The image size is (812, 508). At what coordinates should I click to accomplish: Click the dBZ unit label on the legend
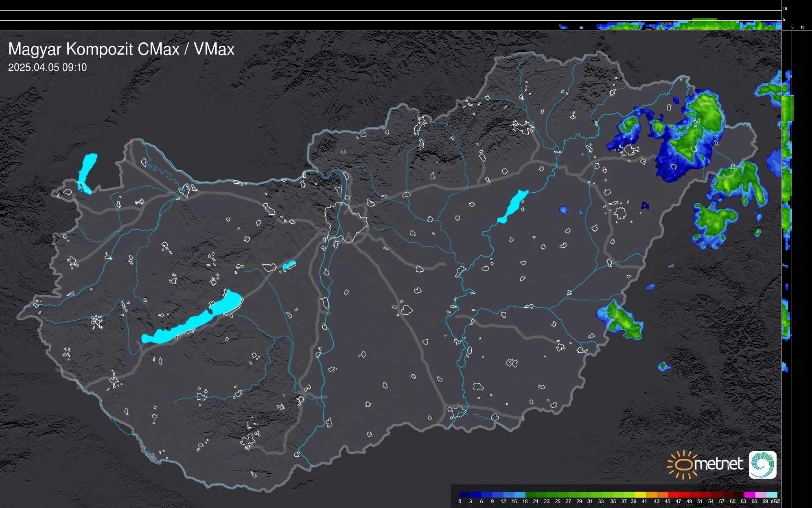click(x=775, y=501)
